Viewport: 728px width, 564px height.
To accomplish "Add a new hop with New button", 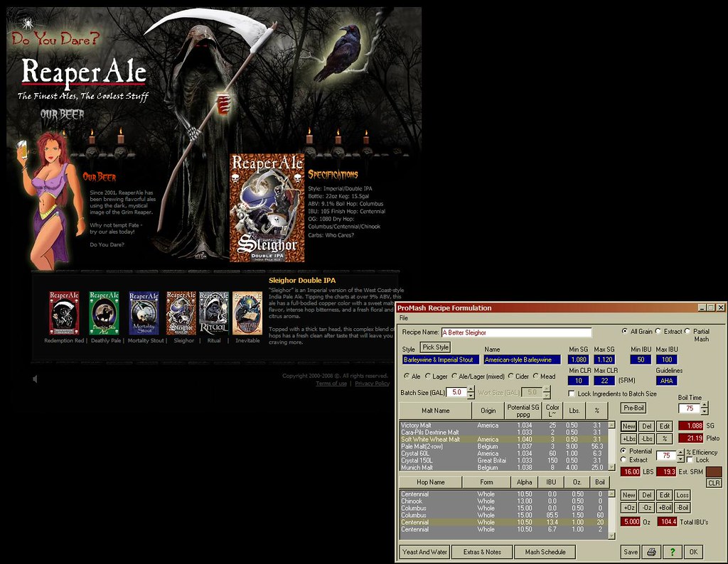I will point(628,495).
